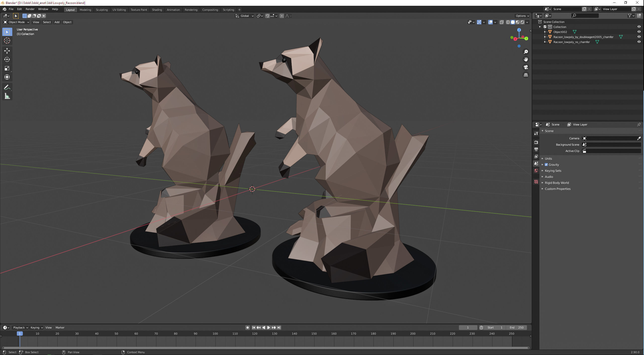The width and height of the screenshot is (644, 355).
Task: Play the animation forward
Action: [x=268, y=328]
